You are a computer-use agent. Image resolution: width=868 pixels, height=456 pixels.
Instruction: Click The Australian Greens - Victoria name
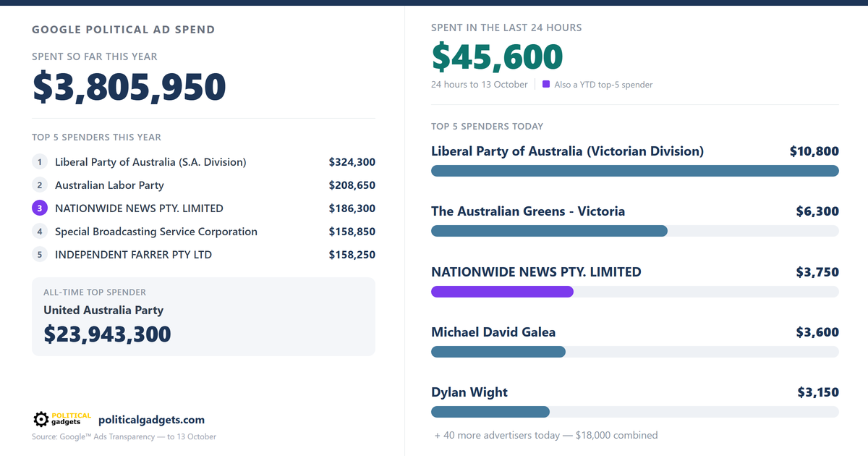pos(528,211)
